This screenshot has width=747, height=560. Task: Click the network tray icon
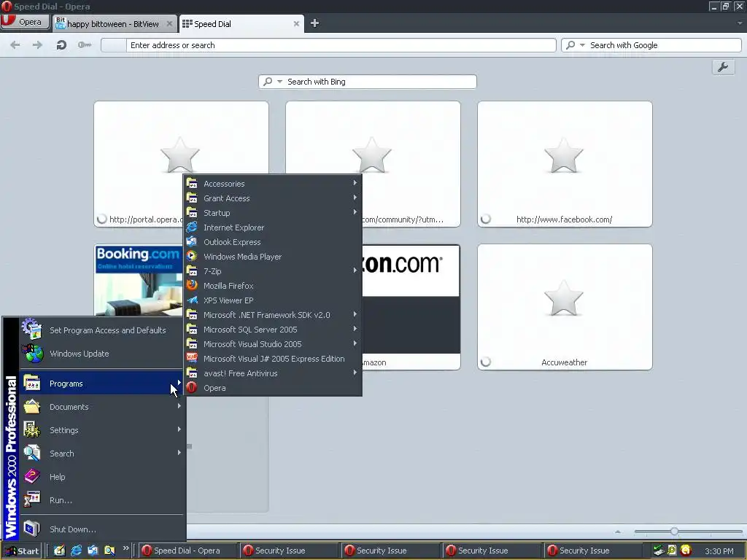point(659,551)
